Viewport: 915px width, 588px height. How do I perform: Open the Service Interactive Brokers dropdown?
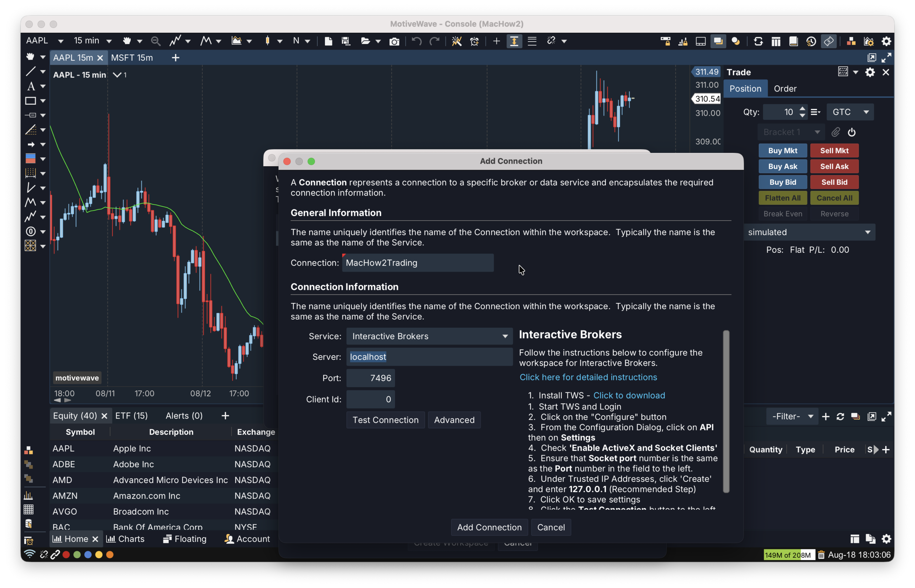[x=430, y=336]
